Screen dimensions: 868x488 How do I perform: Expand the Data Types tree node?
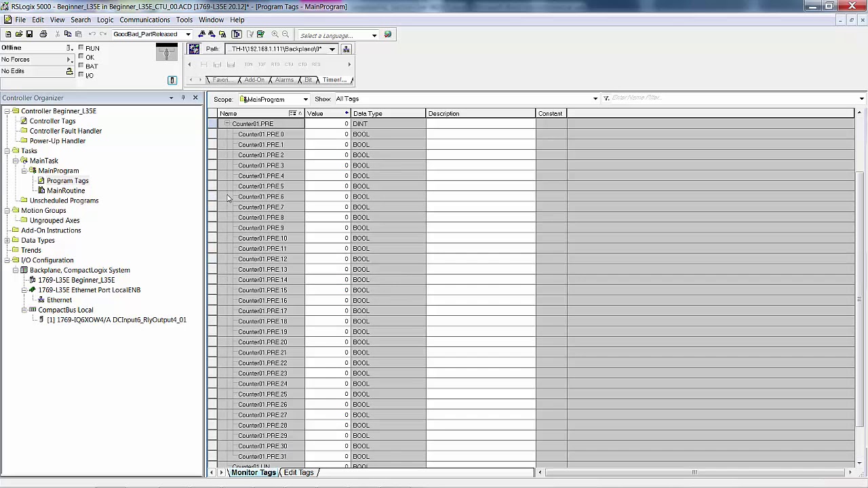click(7, 241)
